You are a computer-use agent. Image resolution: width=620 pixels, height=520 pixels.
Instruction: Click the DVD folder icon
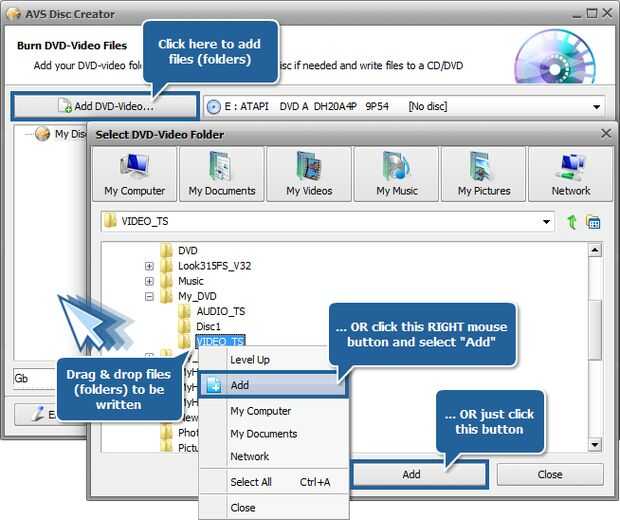click(x=166, y=251)
